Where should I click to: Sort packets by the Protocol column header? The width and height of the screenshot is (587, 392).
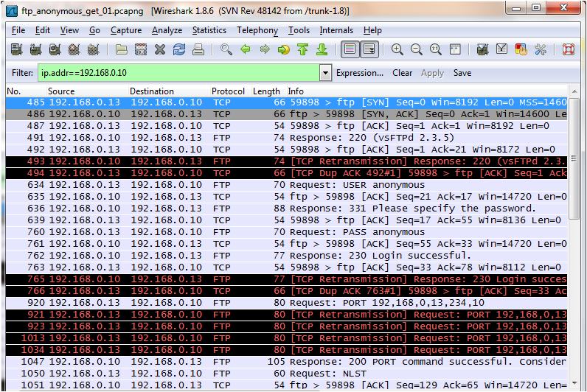pyautogui.click(x=228, y=91)
